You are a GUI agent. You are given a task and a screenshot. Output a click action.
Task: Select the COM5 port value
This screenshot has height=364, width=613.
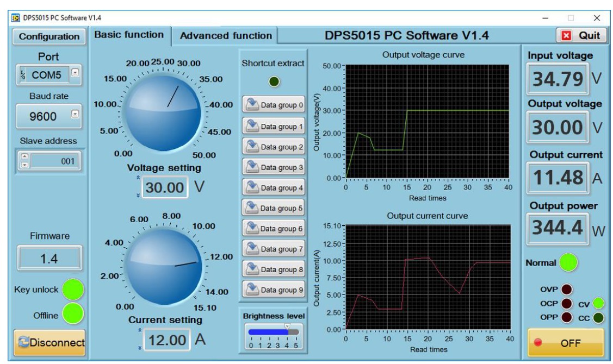(x=46, y=74)
